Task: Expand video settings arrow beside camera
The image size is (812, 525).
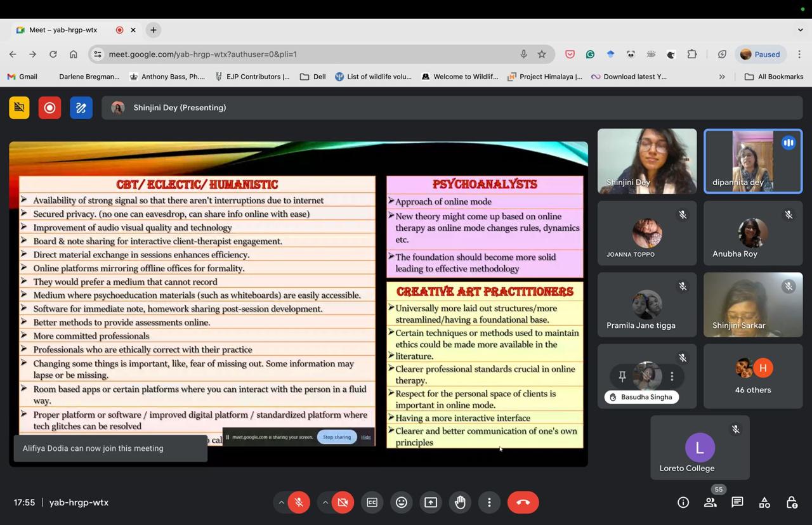Action: (x=325, y=502)
